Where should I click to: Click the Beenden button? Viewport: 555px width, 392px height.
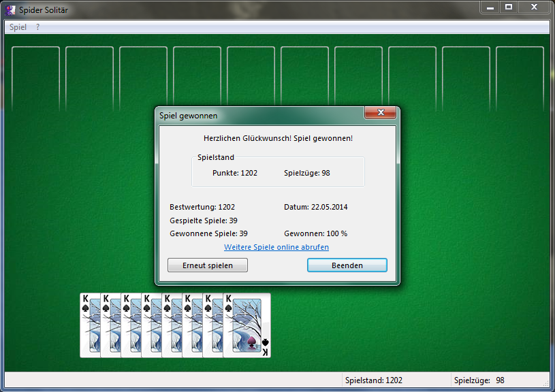(x=347, y=265)
